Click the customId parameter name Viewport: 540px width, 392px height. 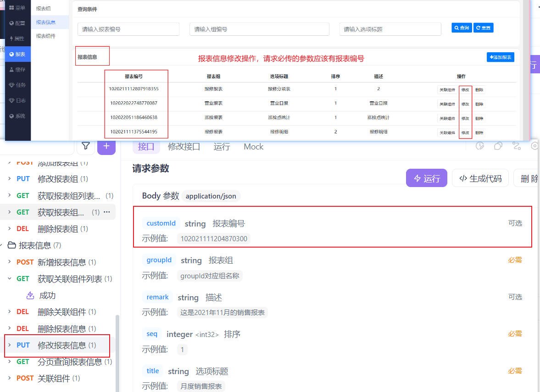click(x=161, y=223)
